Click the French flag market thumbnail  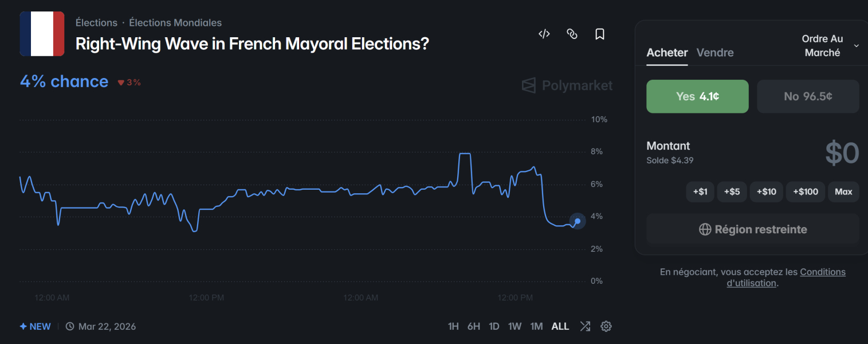click(x=42, y=34)
